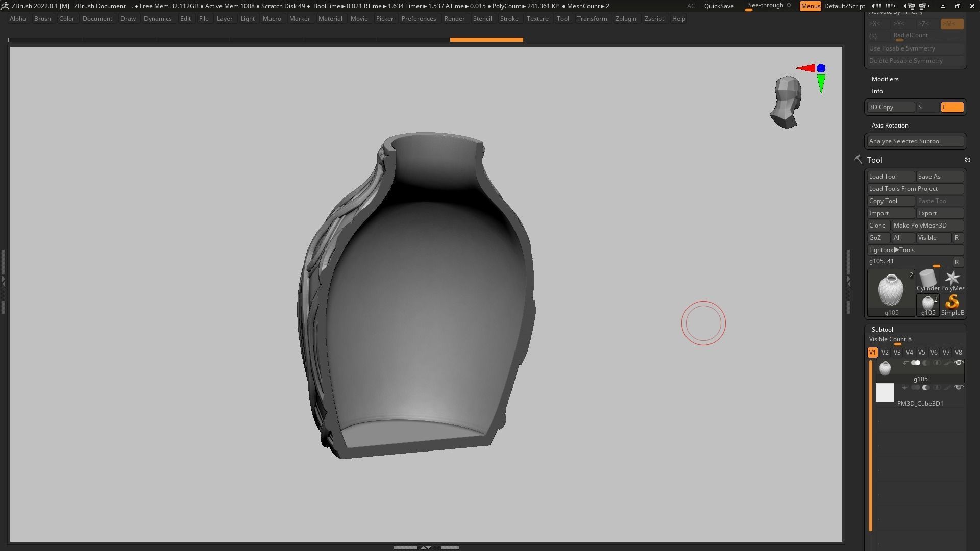The image size is (980, 551).
Task: Open the Stroke menu
Action: pyautogui.click(x=508, y=19)
